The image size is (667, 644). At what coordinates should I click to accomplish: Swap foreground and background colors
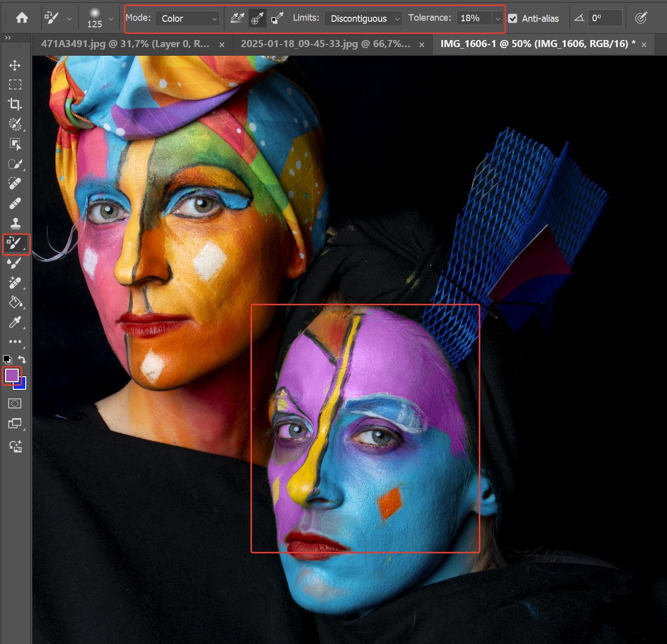pos(22,359)
